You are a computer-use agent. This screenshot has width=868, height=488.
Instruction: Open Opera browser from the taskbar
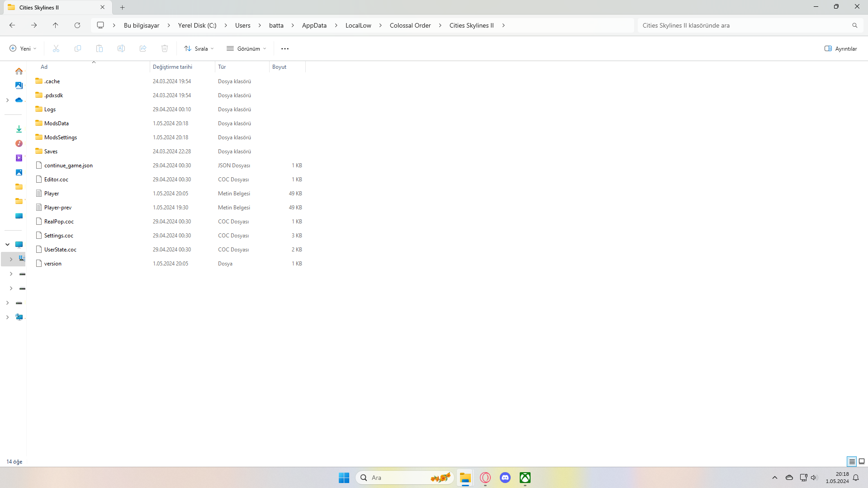[485, 478]
